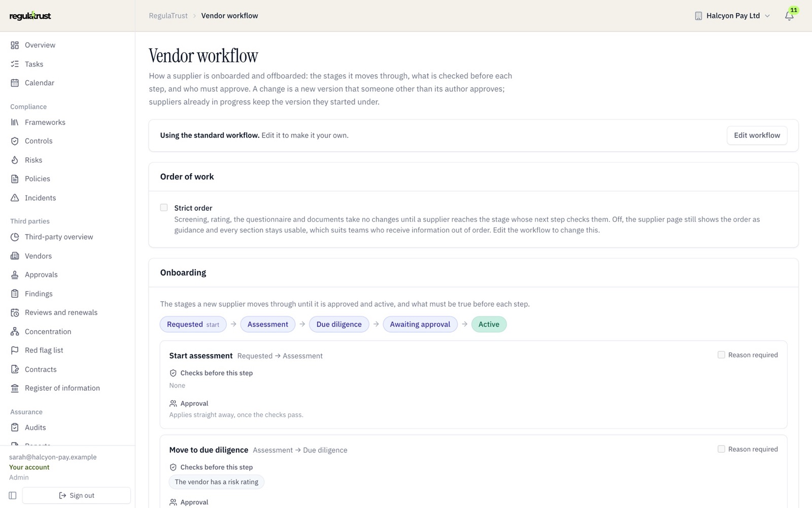Open the Overview grid icon
The width and height of the screenshot is (812, 508).
[15, 45]
